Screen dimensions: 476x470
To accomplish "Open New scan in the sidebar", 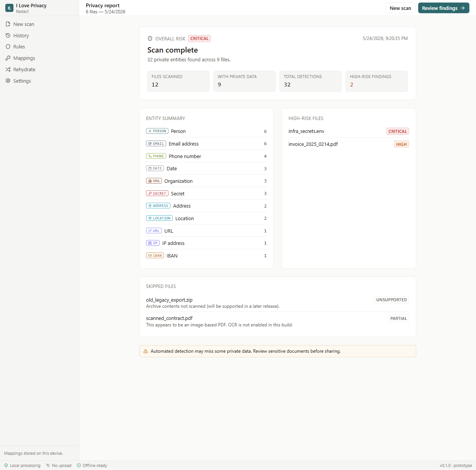I will 40,24.
